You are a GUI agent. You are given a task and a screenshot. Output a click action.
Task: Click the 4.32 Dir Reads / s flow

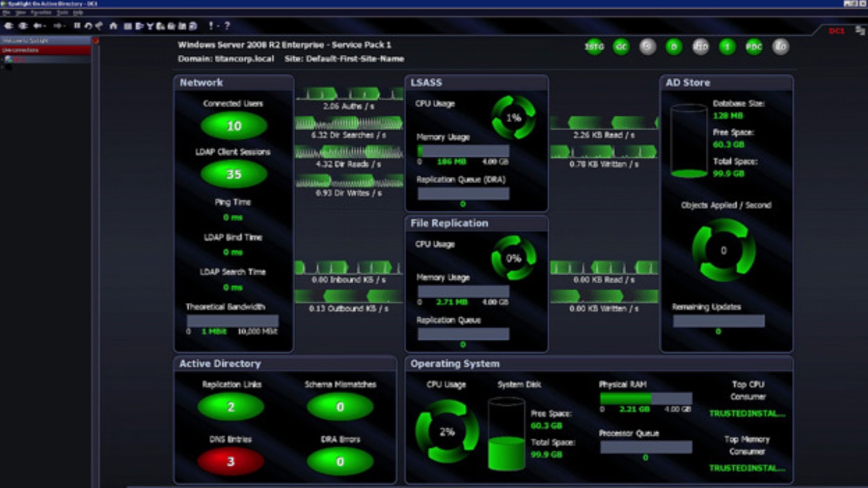point(349,157)
